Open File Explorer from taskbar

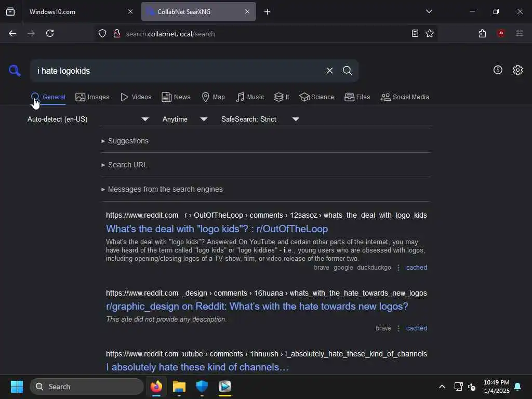click(179, 387)
